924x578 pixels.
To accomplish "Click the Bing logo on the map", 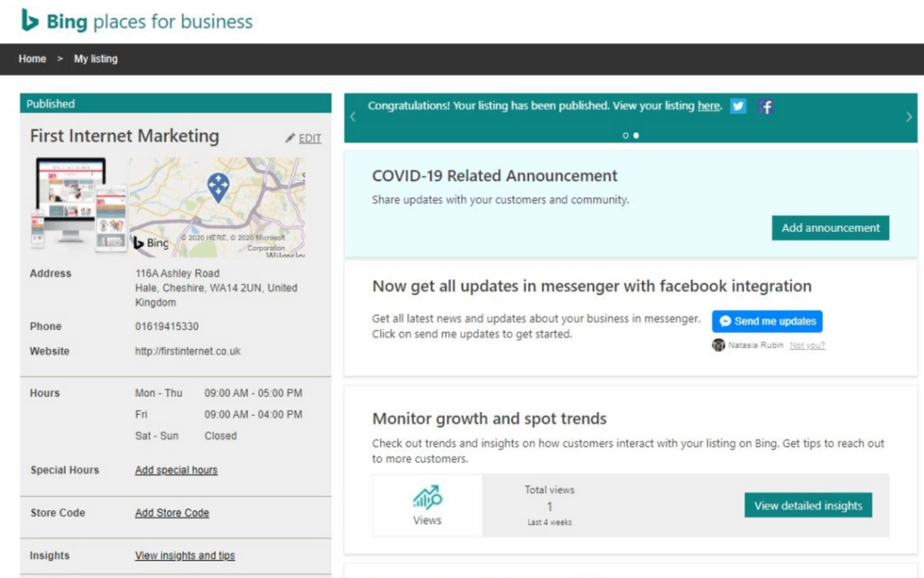I will (x=151, y=243).
